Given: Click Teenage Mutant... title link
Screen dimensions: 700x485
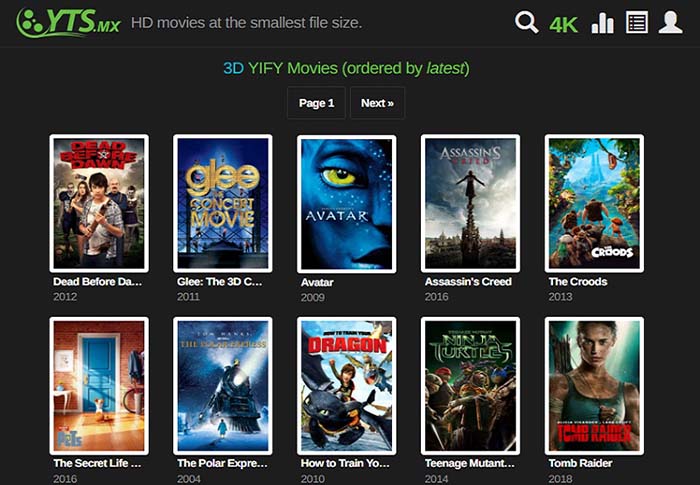Looking at the screenshot, I should pos(470,463).
